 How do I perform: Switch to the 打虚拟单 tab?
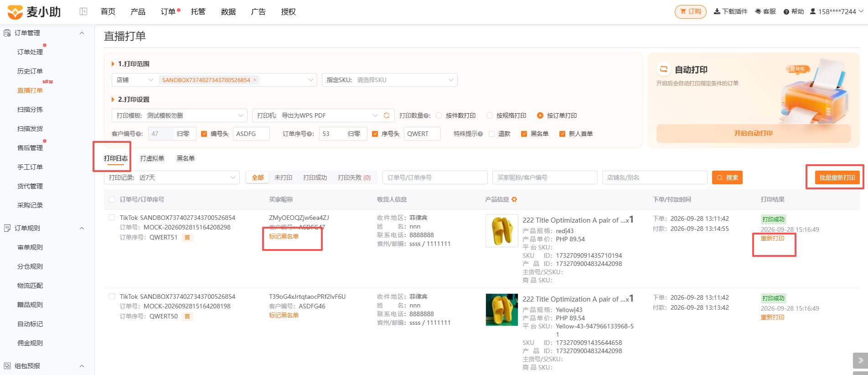pyautogui.click(x=152, y=158)
